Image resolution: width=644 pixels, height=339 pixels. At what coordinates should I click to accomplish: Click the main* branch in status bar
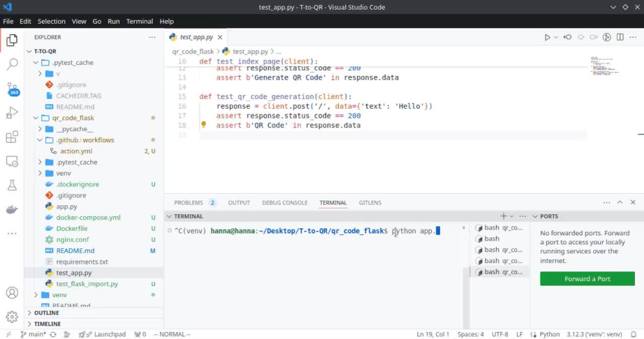pos(33,334)
